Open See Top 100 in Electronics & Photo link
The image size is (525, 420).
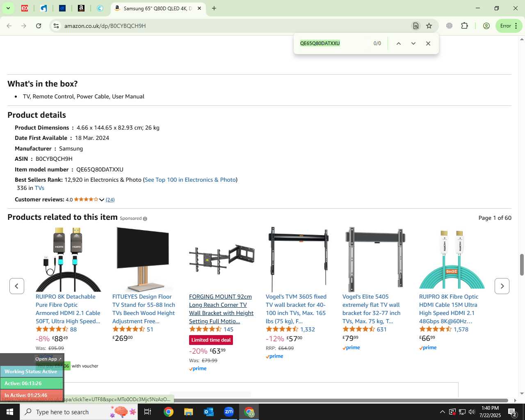tap(190, 180)
